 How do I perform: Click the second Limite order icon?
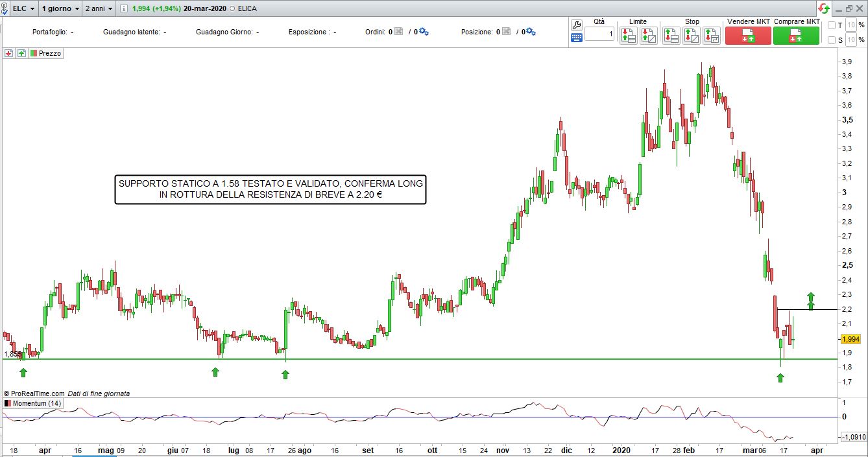648,36
